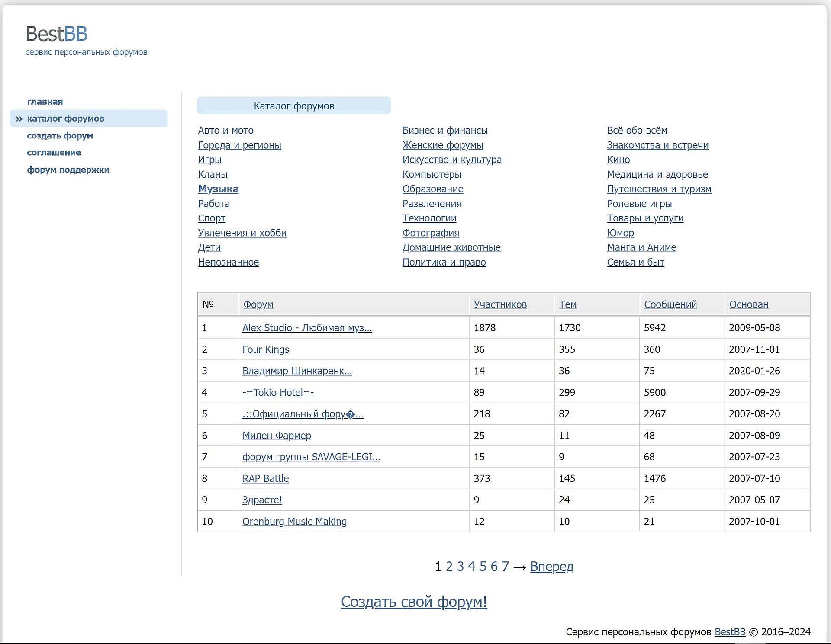Viewport: 831px width, 644px height.
Task: Open the Кино category
Action: [618, 160]
